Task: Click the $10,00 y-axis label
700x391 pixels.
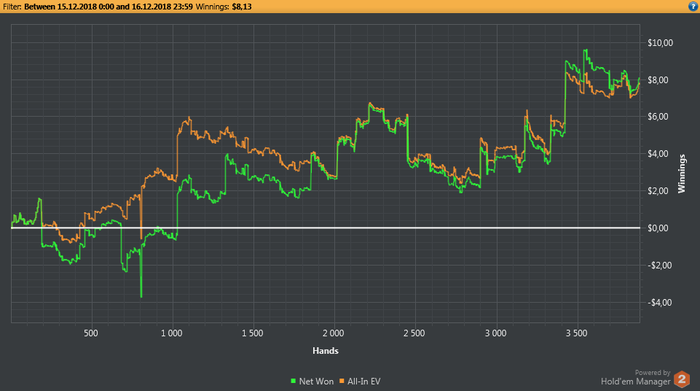Action: pos(660,43)
